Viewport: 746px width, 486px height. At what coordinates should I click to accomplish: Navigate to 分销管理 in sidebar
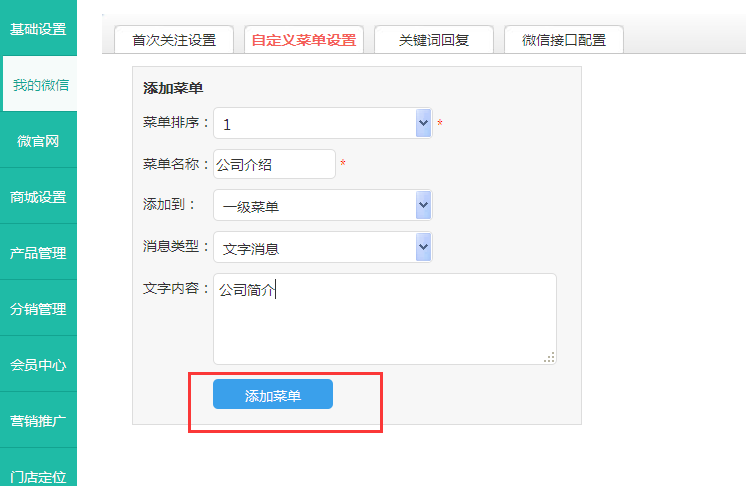[38, 309]
